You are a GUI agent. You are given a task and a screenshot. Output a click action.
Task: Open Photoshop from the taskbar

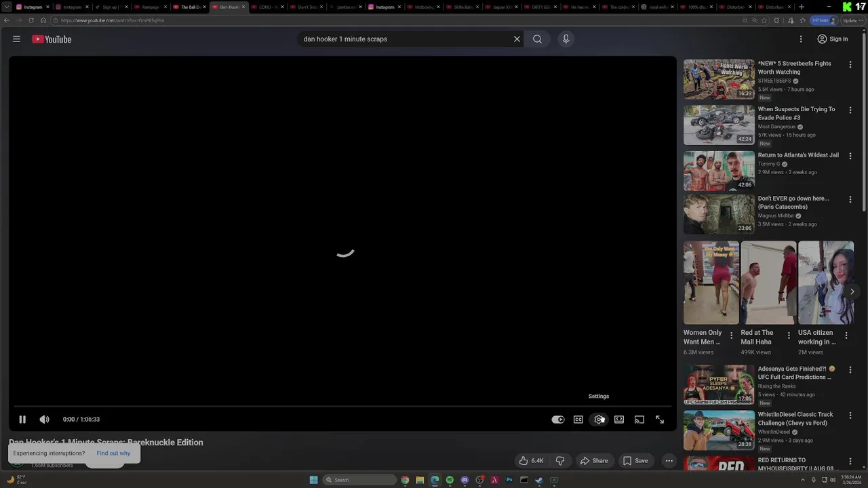click(x=509, y=480)
